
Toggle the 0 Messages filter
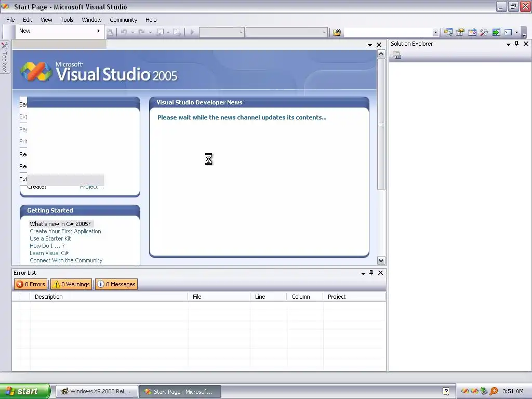[x=116, y=284]
